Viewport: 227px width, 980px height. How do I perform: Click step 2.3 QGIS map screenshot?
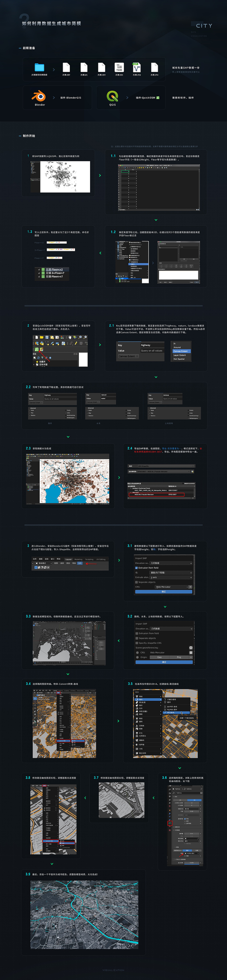(67, 479)
